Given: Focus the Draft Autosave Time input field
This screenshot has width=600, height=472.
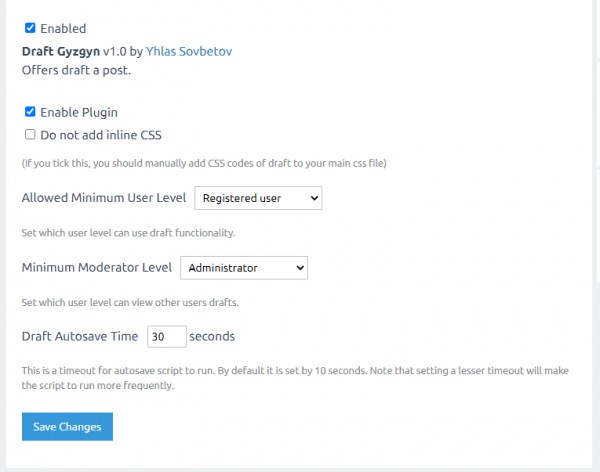Looking at the screenshot, I should (x=164, y=337).
